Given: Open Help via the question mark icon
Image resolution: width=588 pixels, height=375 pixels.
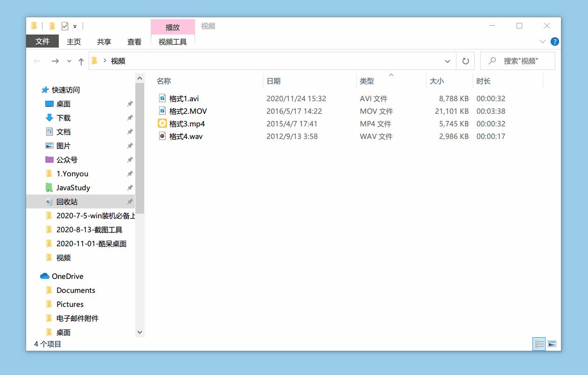Looking at the screenshot, I should [x=554, y=41].
